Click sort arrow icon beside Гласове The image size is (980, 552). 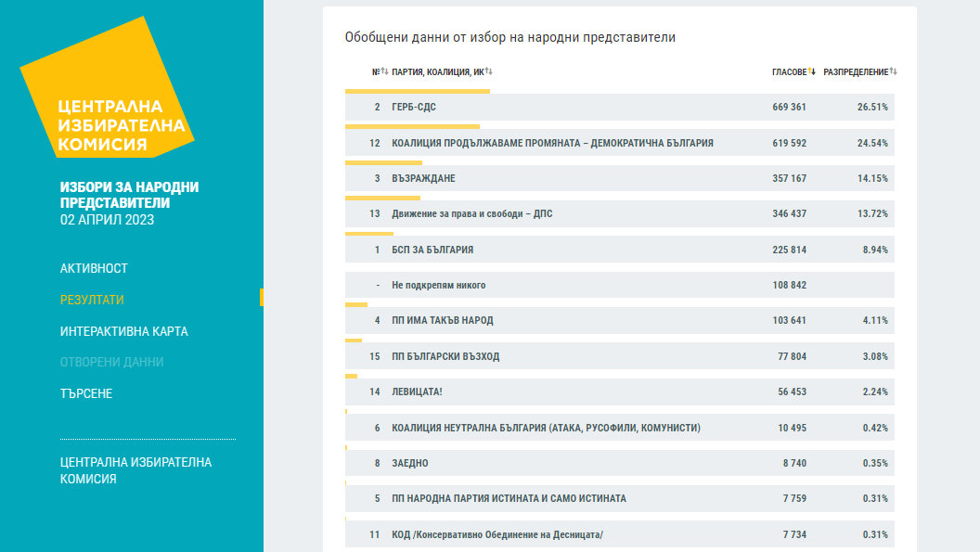click(x=812, y=71)
